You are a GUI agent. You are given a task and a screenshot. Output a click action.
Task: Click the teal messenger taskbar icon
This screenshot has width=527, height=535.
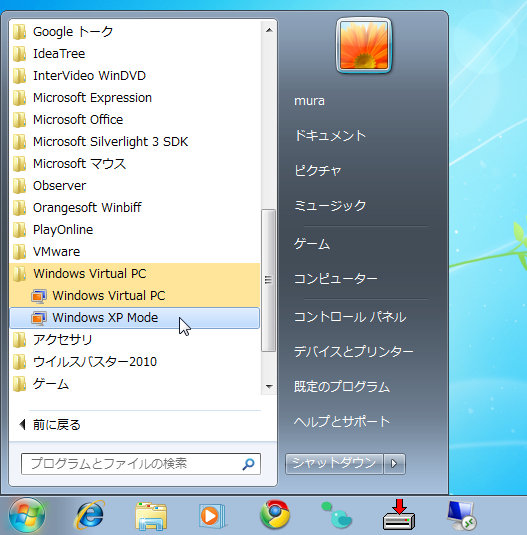[337, 515]
